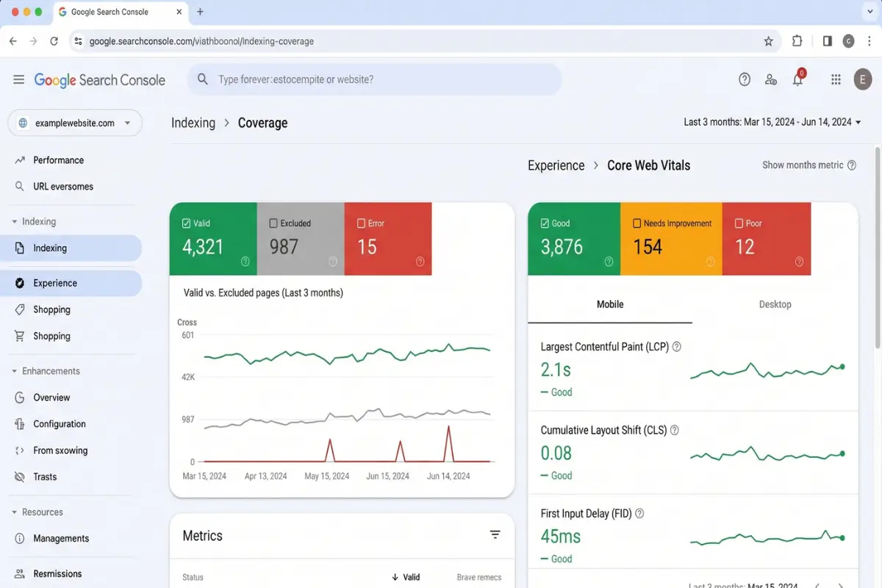
Task: Click the help icon on the Good card
Action: [609, 261]
